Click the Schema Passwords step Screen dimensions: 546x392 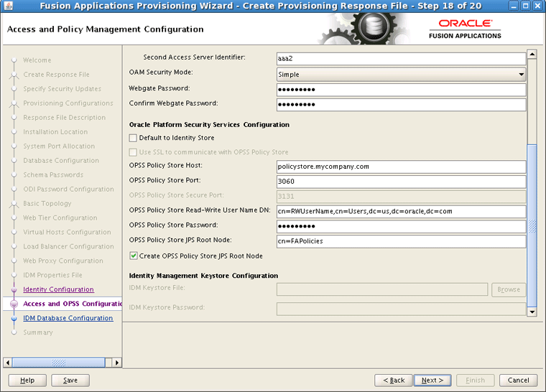click(53, 174)
